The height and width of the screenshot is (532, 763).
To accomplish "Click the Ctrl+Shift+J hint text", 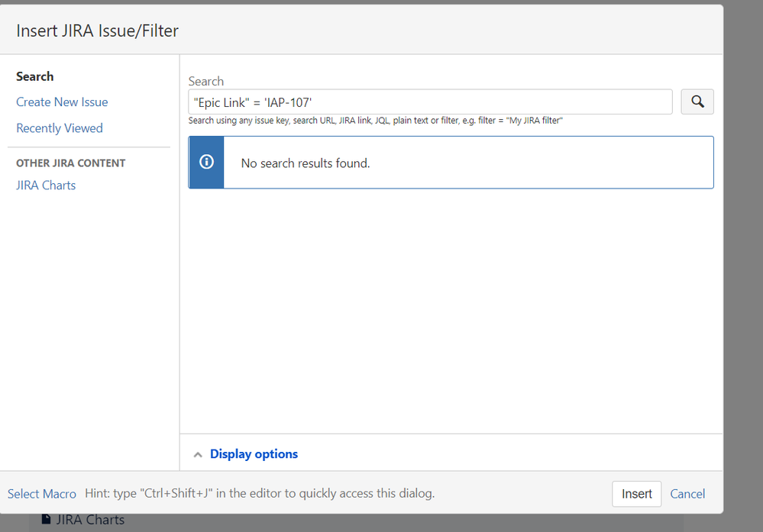I will [x=260, y=494].
